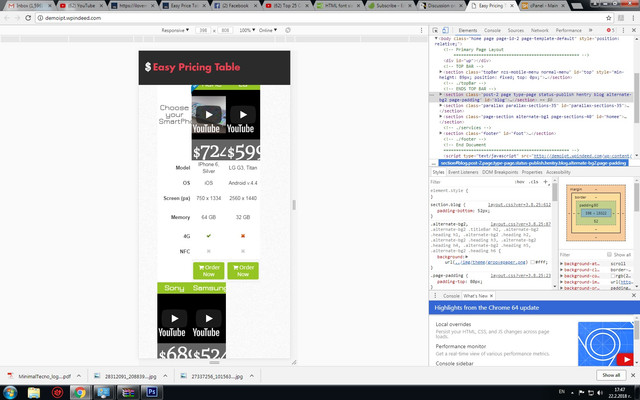
Task: Open Photoshop from the taskbar
Action: tap(151, 392)
